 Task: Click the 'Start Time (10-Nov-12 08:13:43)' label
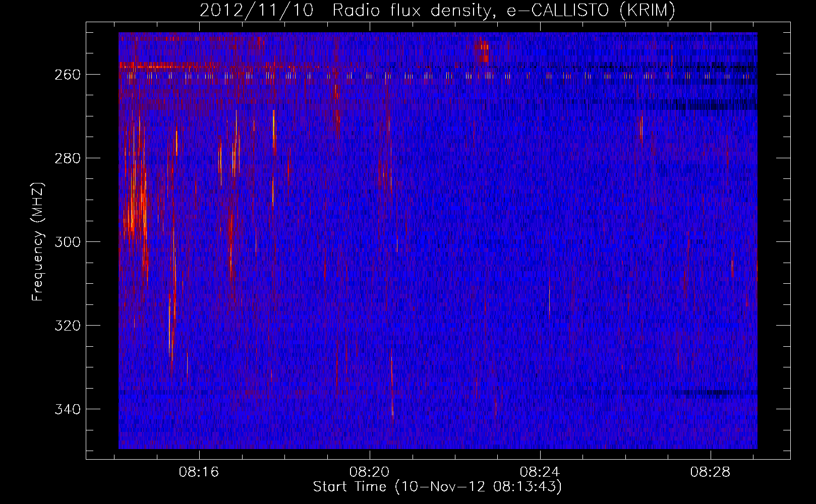437,487
